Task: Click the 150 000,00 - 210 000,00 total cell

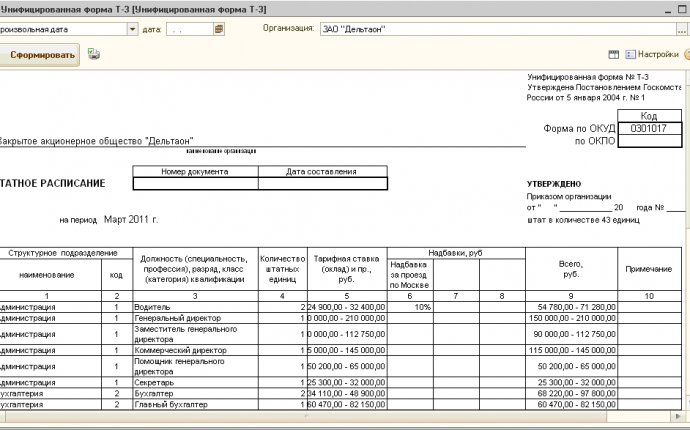Action: pyautogui.click(x=571, y=318)
